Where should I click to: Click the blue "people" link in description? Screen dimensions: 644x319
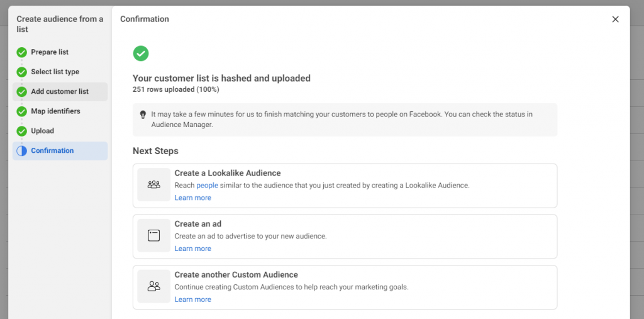coord(207,186)
